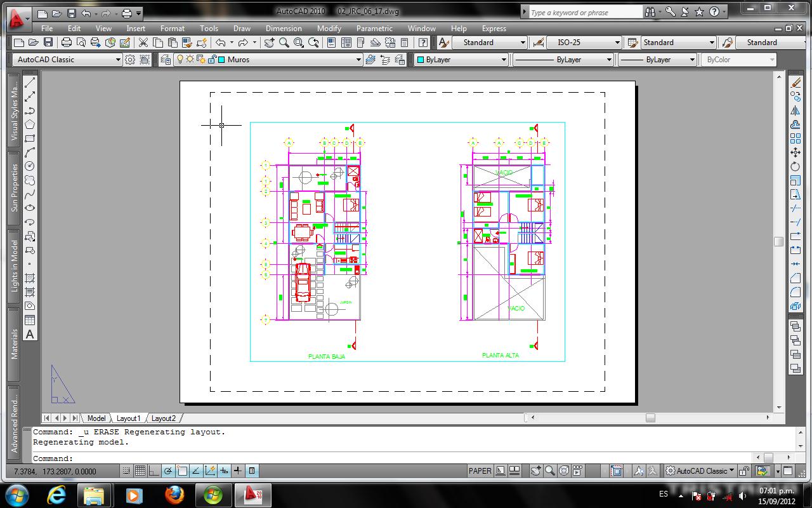Toggle Ortho mode in the status bar
The height and width of the screenshot is (508, 812).
pos(154,470)
